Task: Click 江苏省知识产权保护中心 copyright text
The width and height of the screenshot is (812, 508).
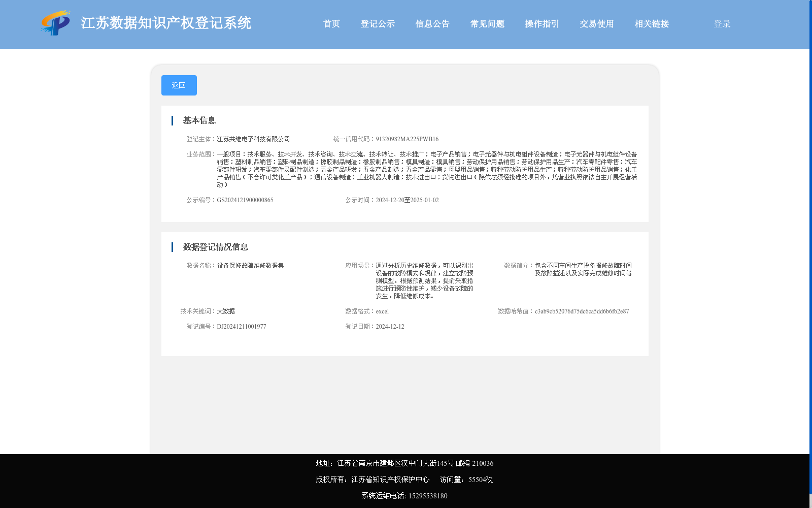Action: tap(390, 480)
